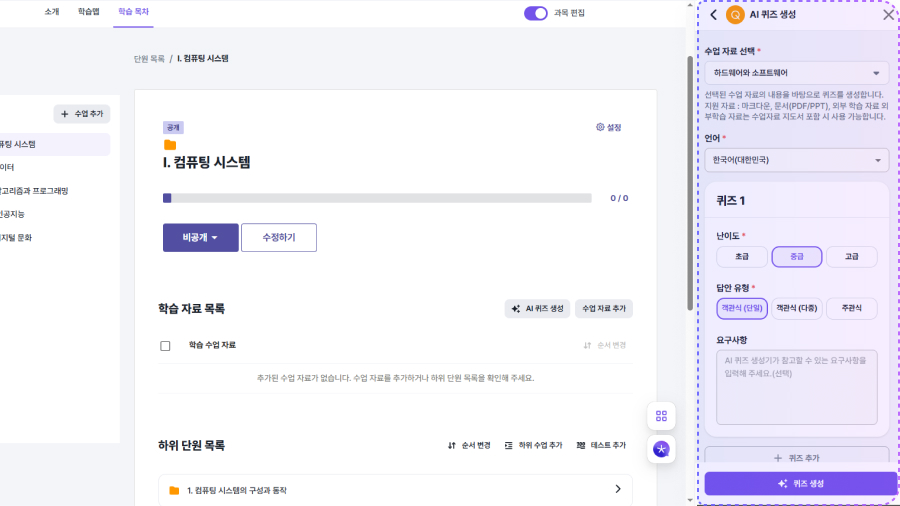Click the 요구사항 text input area
The width and height of the screenshot is (900, 506).
[x=796, y=386]
